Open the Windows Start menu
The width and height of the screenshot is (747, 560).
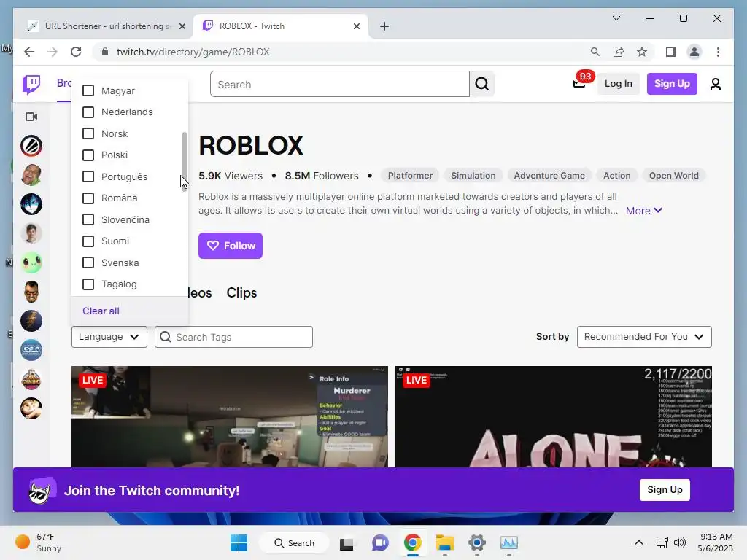click(x=239, y=542)
